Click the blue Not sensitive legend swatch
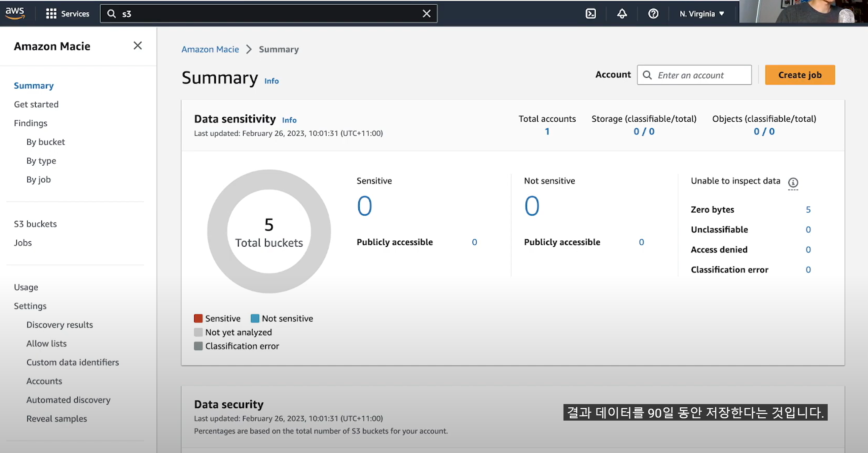This screenshot has height=453, width=868. [255, 318]
